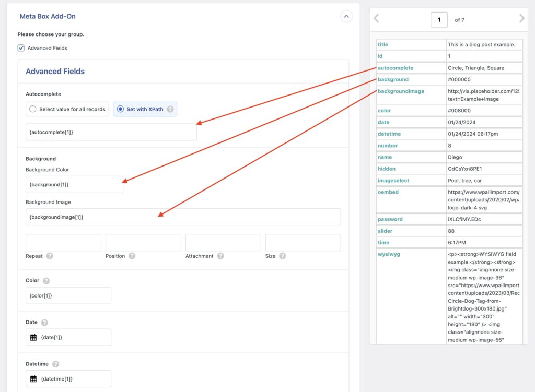Click the help icon next to Size
The width and height of the screenshot is (535, 392).
tap(282, 256)
